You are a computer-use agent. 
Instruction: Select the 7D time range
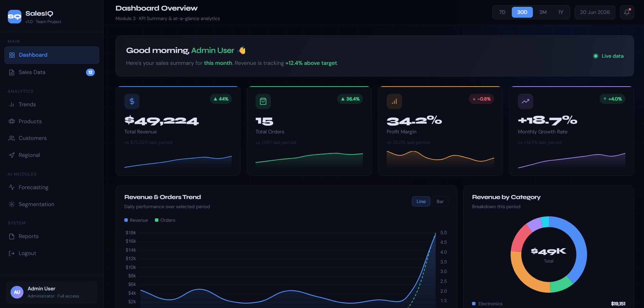[x=502, y=12]
